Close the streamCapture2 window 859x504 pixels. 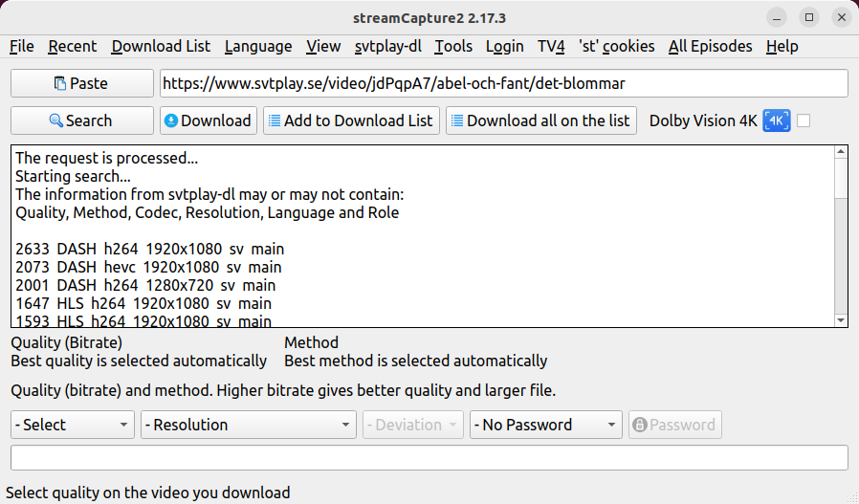[x=842, y=17]
